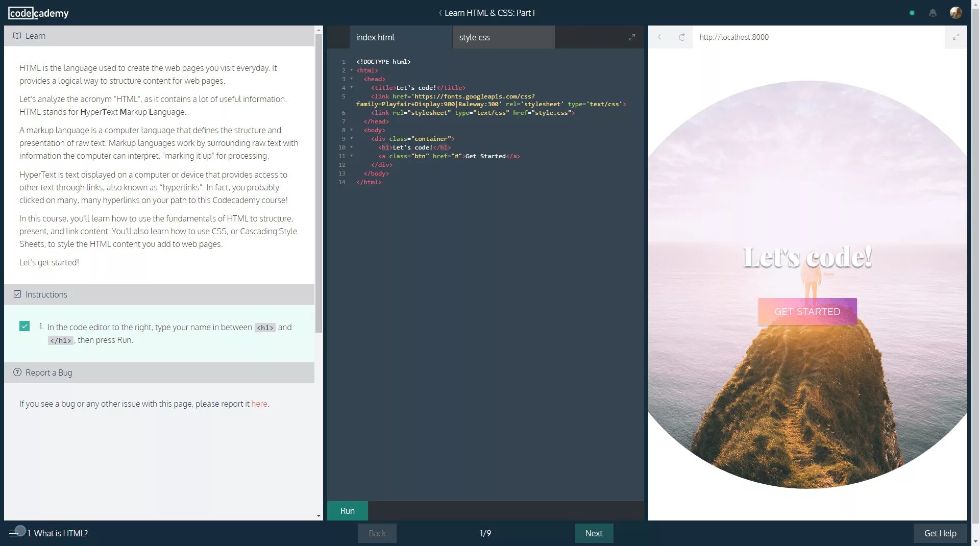980x546 pixels.
Task: Click the Learn panel book icon
Action: coord(17,36)
